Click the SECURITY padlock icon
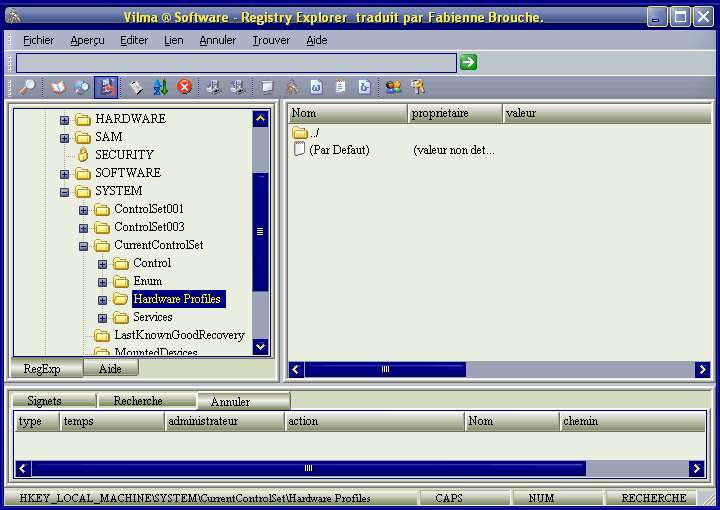 (83, 155)
